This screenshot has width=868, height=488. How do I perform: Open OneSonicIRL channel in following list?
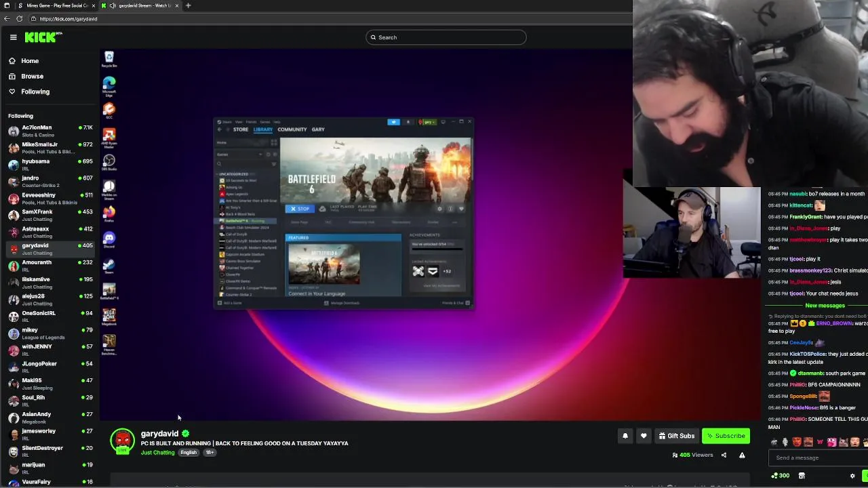pyautogui.click(x=50, y=317)
